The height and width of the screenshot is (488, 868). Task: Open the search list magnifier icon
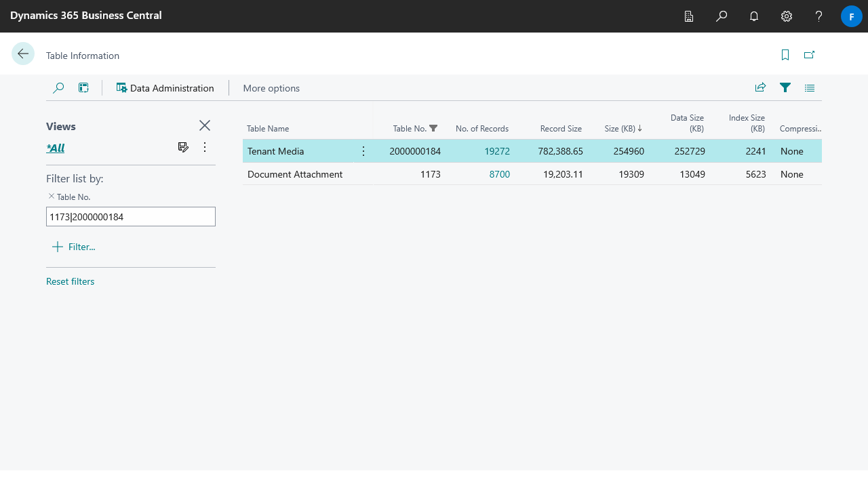[x=58, y=88]
